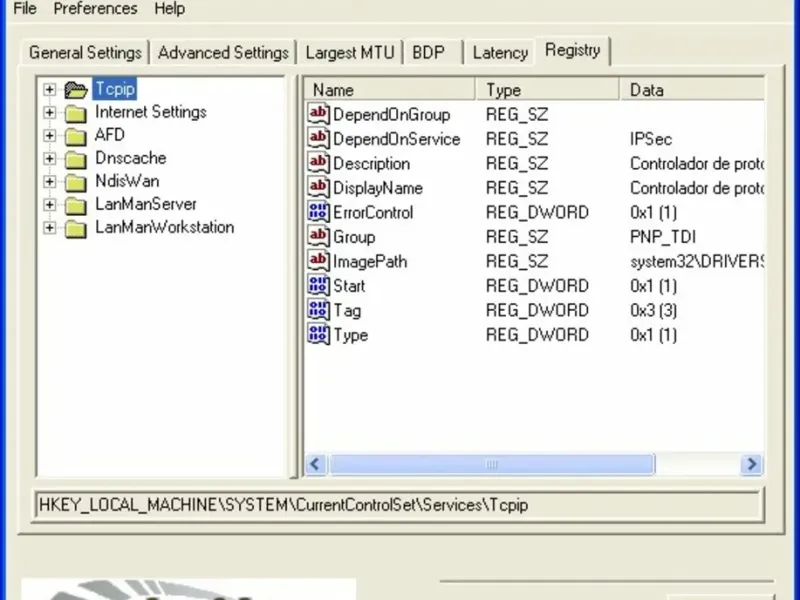The width and height of the screenshot is (800, 600).
Task: Select the Internet Settings tree label
Action: (x=151, y=112)
